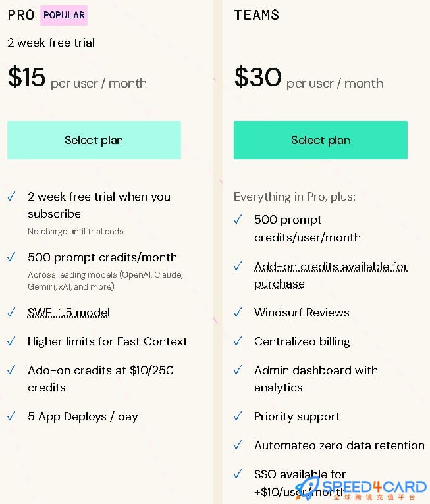Click checkmark beside Admin dashboard with analytics

(x=238, y=370)
